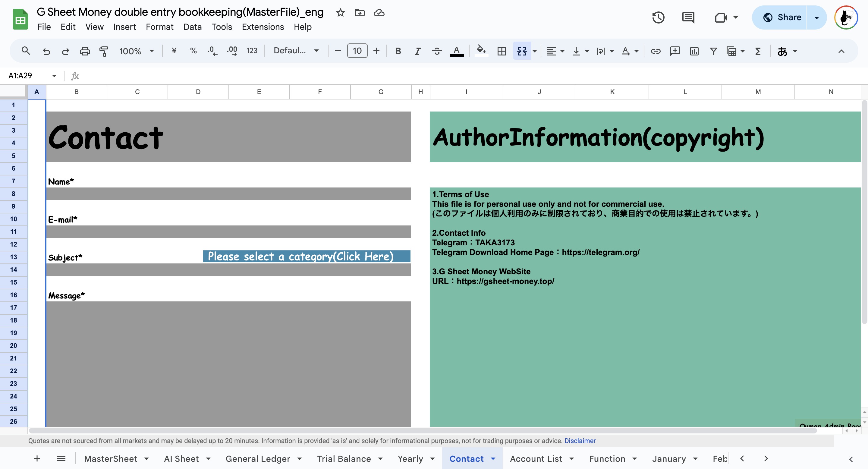Open the Extensions menu

point(263,27)
